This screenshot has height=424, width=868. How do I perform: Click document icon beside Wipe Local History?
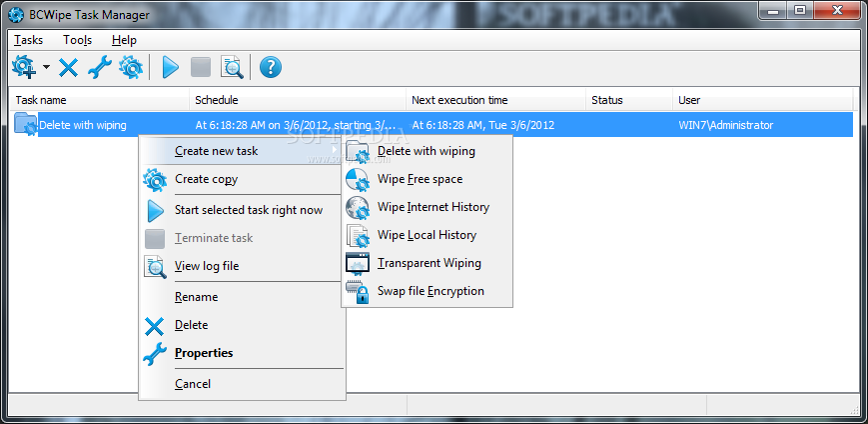[x=358, y=236]
